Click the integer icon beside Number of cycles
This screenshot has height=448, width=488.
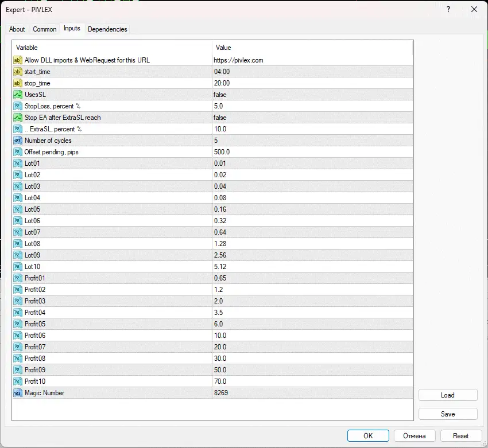17,141
